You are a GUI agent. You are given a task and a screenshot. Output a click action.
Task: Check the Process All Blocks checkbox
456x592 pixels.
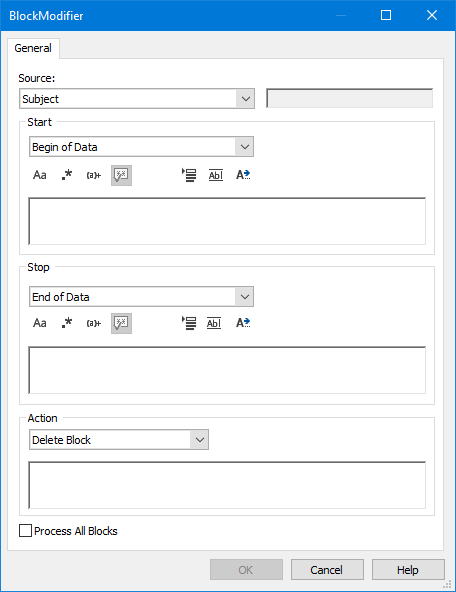(x=25, y=530)
